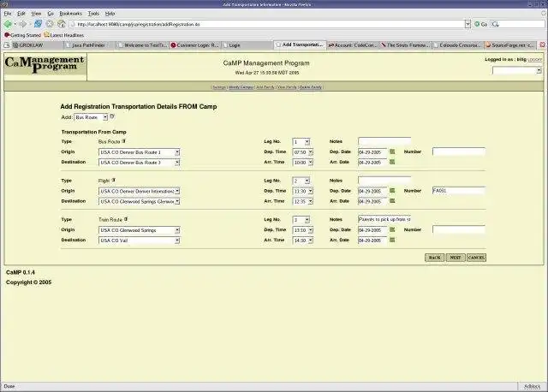
Task: Switch to the GROKLAW tab
Action: click(x=38, y=45)
